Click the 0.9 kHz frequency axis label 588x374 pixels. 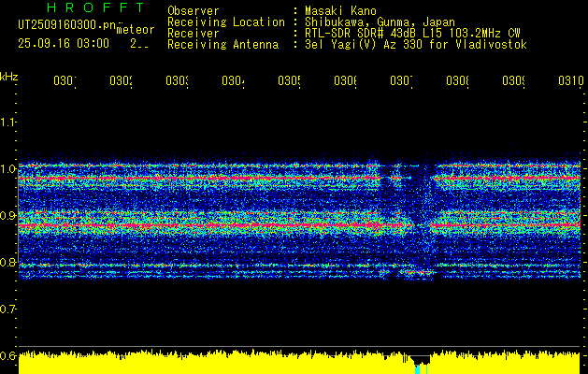(7, 215)
